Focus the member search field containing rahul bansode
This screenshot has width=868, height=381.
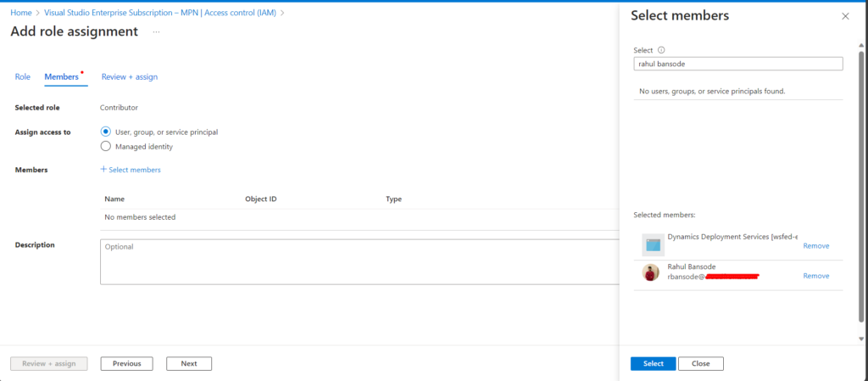(x=738, y=64)
